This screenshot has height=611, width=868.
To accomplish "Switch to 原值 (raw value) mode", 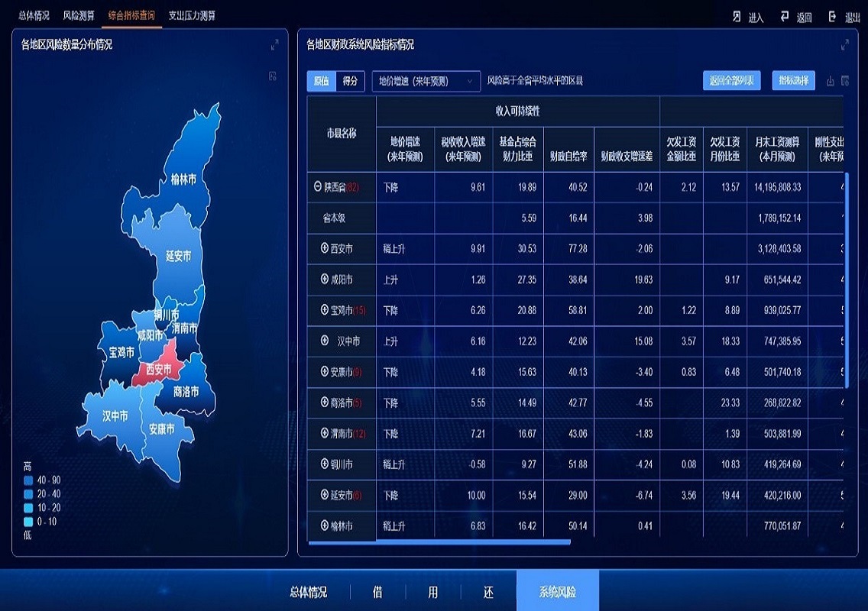I will [x=322, y=81].
